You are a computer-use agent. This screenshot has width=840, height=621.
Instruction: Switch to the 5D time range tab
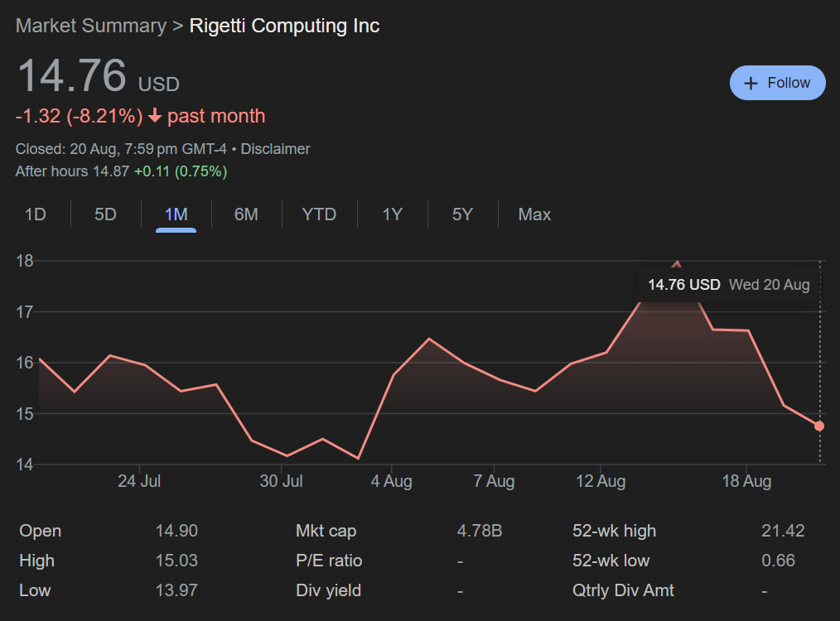coord(105,214)
